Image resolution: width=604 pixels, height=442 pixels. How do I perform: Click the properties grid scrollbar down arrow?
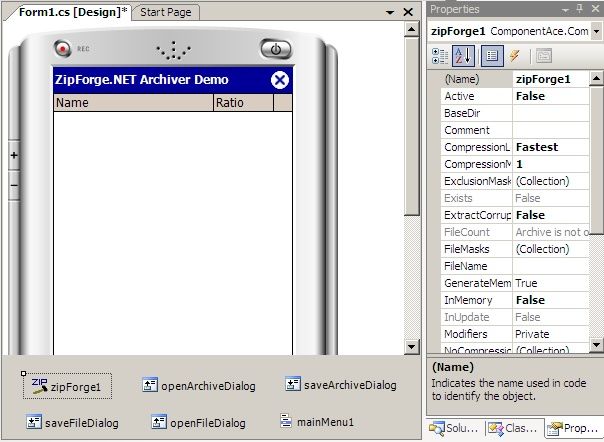(x=597, y=347)
